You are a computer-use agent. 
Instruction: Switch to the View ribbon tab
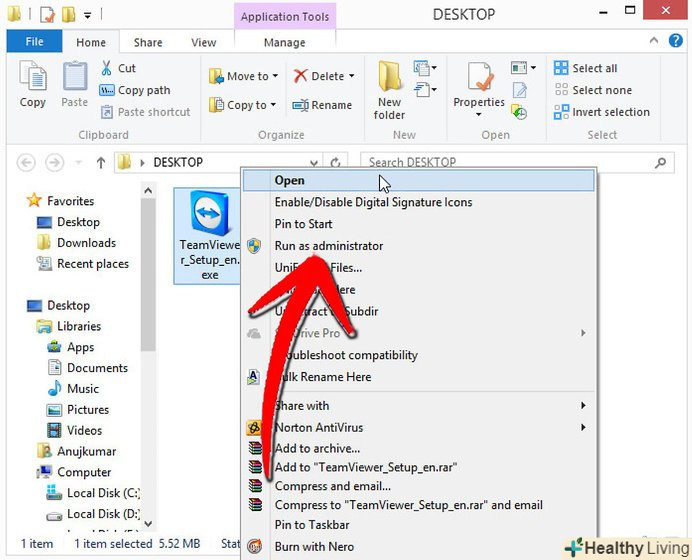click(x=204, y=42)
